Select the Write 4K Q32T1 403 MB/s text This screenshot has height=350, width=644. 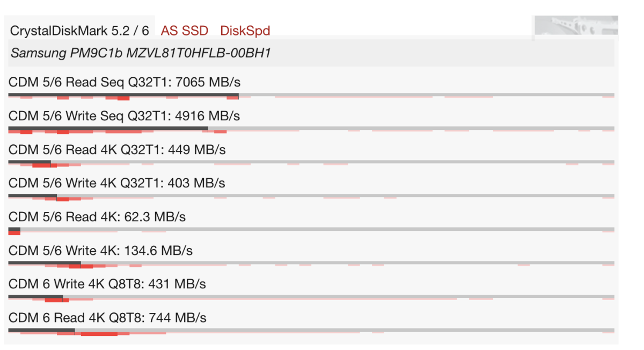point(116,183)
